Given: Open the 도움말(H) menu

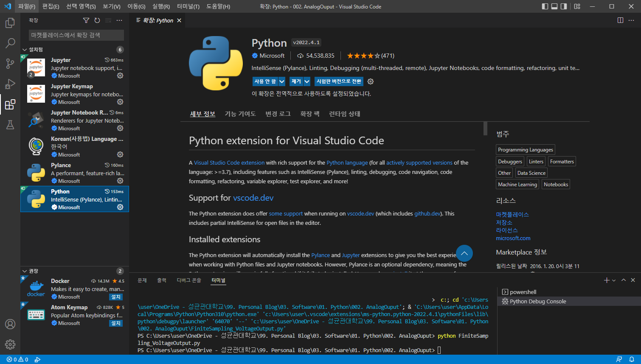Looking at the screenshot, I should click(218, 6).
